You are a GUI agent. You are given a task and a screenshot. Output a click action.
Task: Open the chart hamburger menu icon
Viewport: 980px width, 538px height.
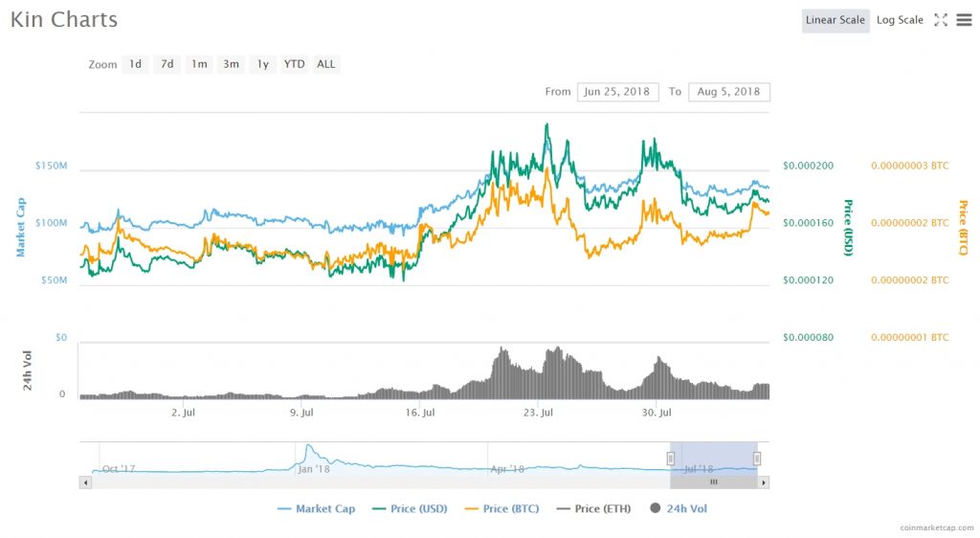(965, 20)
